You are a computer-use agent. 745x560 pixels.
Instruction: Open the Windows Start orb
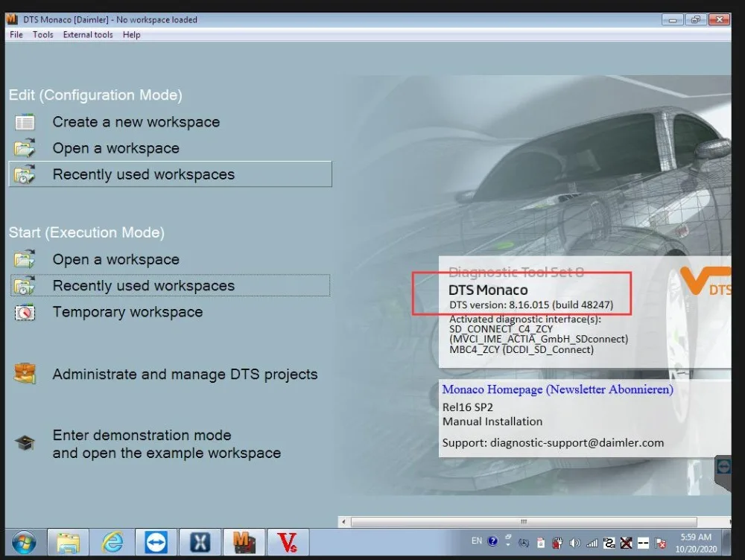coord(24,542)
